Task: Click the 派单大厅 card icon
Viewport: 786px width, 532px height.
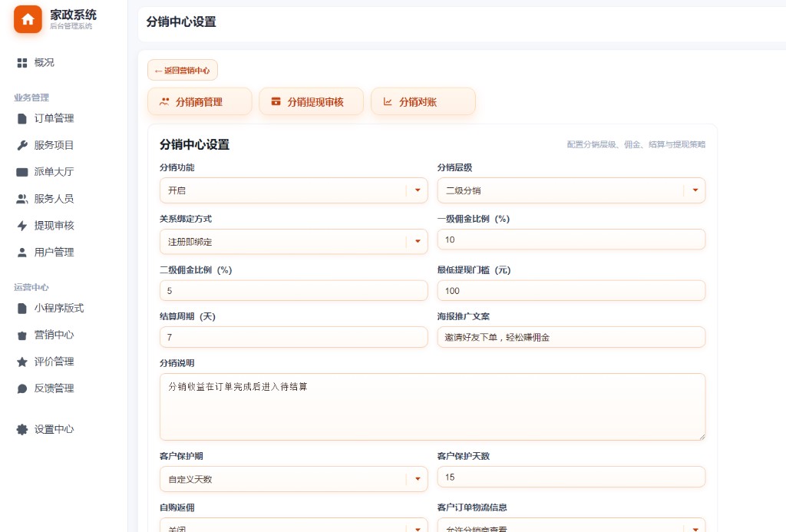Action: tap(22, 172)
